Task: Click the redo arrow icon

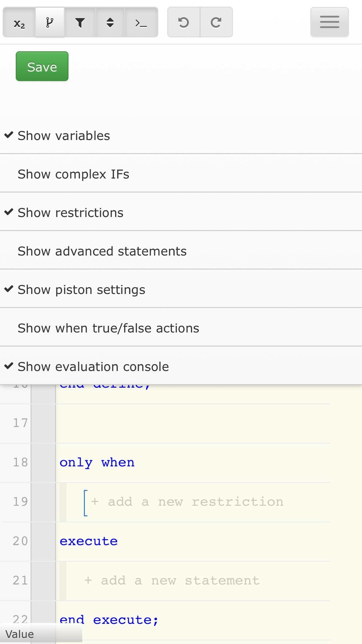Action: (216, 23)
